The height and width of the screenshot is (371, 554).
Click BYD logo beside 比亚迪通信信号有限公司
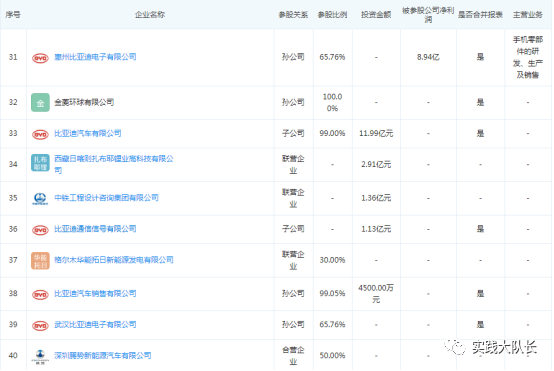[40, 230]
